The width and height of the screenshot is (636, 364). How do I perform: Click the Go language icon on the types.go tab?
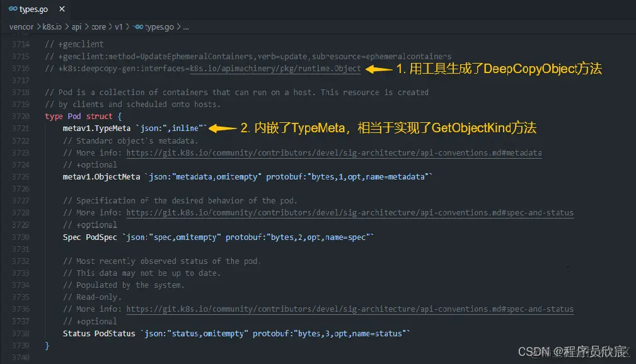13,9
